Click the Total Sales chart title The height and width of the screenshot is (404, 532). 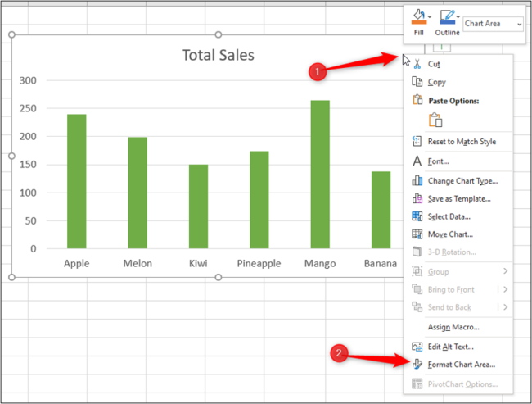pyautogui.click(x=218, y=56)
